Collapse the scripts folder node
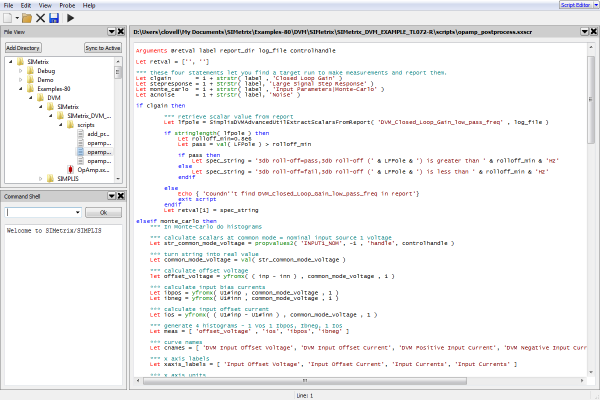 pyautogui.click(x=60, y=125)
